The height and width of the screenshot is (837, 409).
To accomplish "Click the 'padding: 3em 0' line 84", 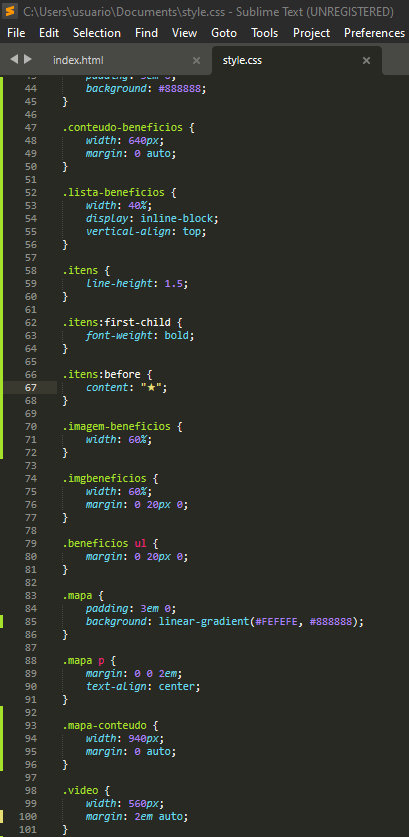I will pos(131,609).
